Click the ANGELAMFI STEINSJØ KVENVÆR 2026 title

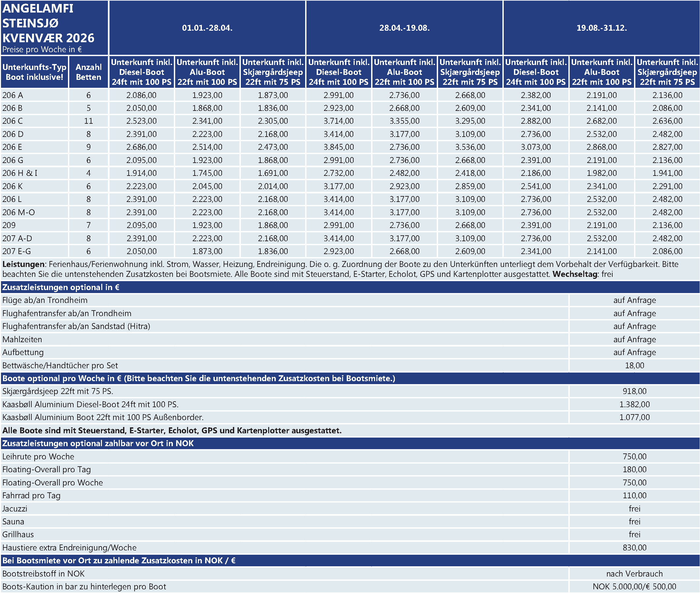point(48,23)
